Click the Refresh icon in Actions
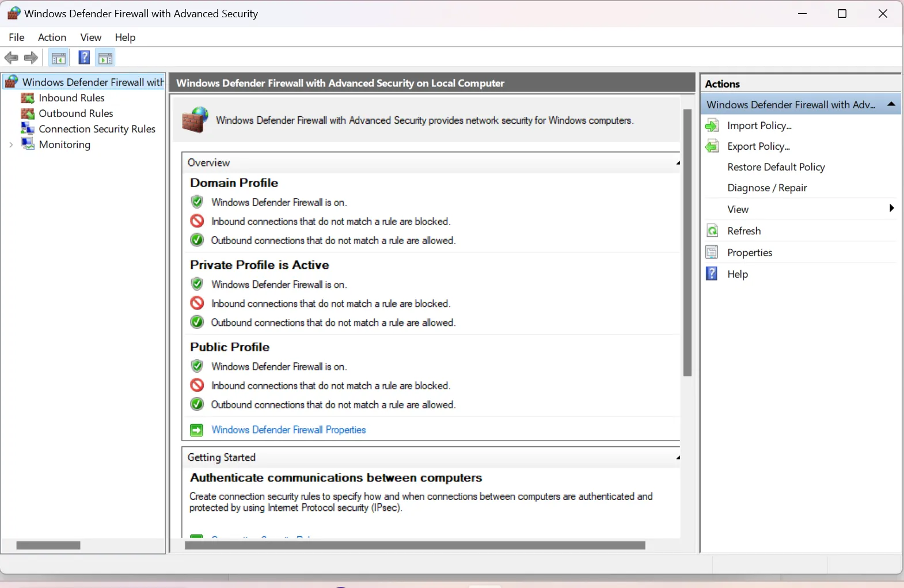904x588 pixels. pos(712,231)
